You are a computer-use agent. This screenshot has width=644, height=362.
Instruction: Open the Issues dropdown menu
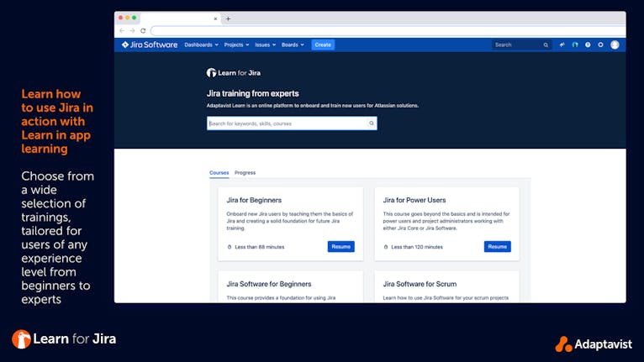tap(266, 45)
